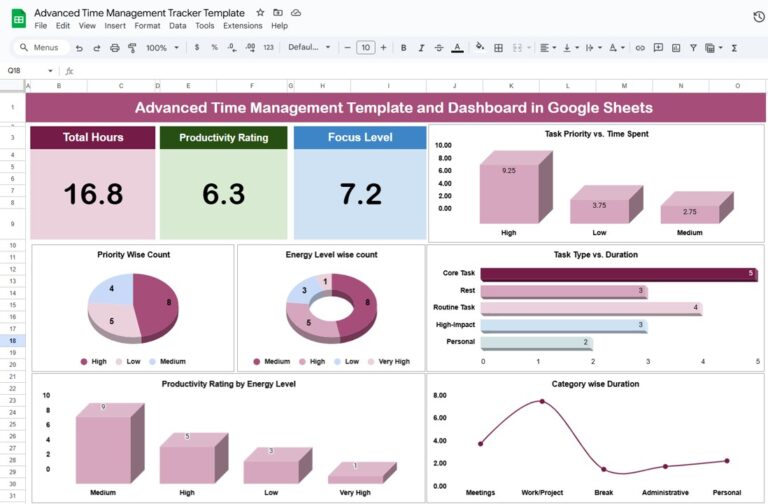Open horizontal align dropdown
This screenshot has height=504, width=768.
pos(547,48)
